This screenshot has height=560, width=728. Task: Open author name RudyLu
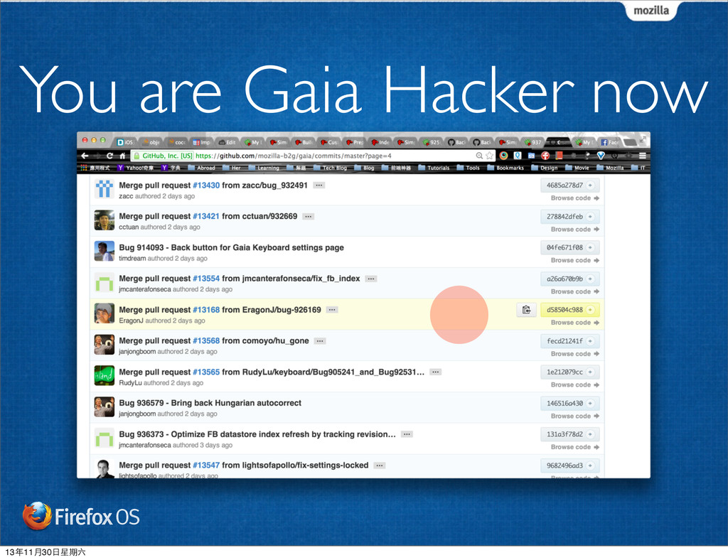(x=130, y=383)
